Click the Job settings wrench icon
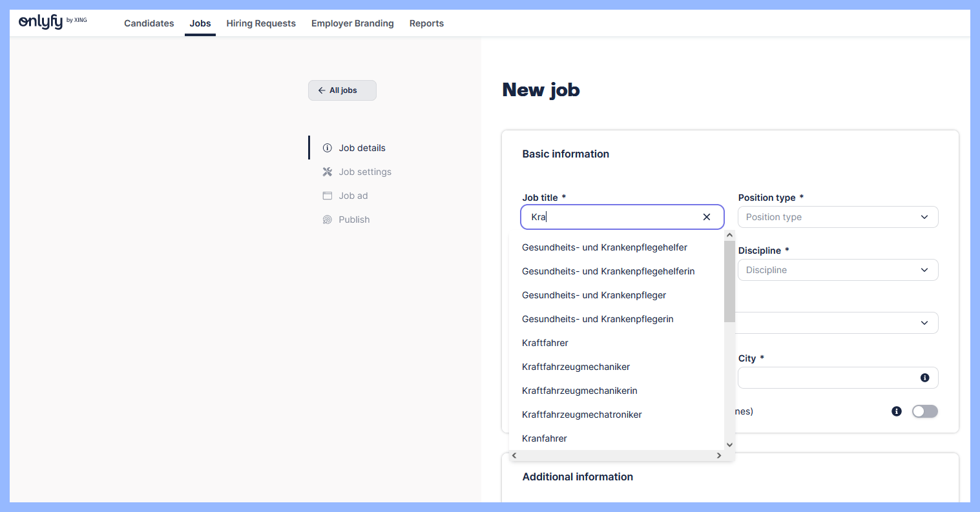 328,171
